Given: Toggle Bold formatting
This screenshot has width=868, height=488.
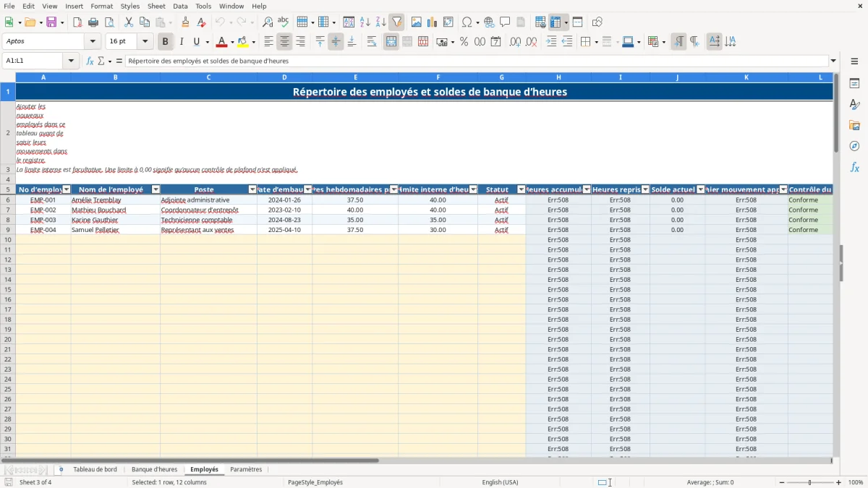Looking at the screenshot, I should pos(166,42).
